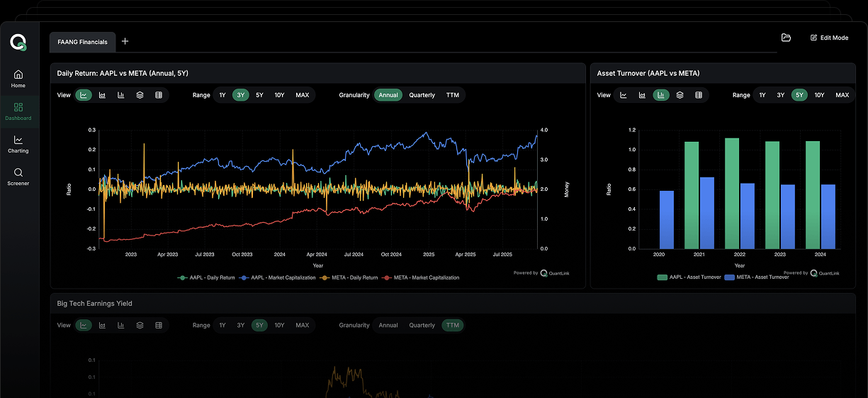Set Daily Return range to MAX
This screenshot has width=868, height=398.
coord(303,95)
